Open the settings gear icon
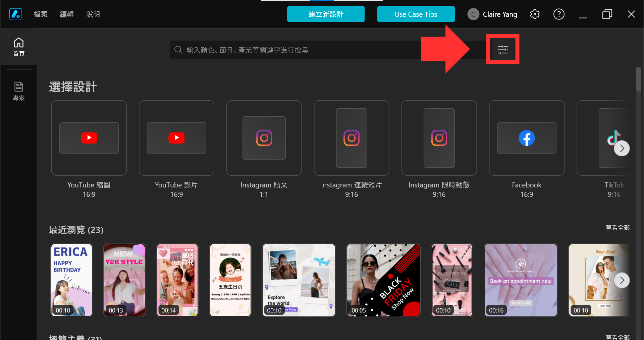This screenshot has height=340, width=644. pos(535,14)
